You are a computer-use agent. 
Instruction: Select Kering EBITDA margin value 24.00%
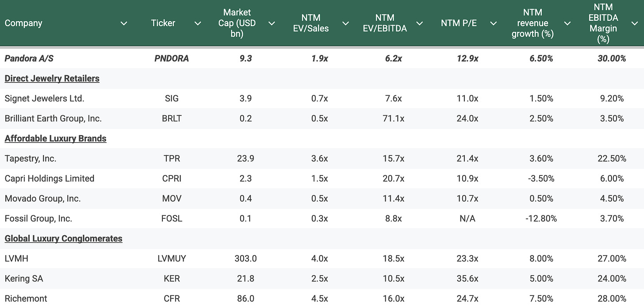(x=612, y=279)
